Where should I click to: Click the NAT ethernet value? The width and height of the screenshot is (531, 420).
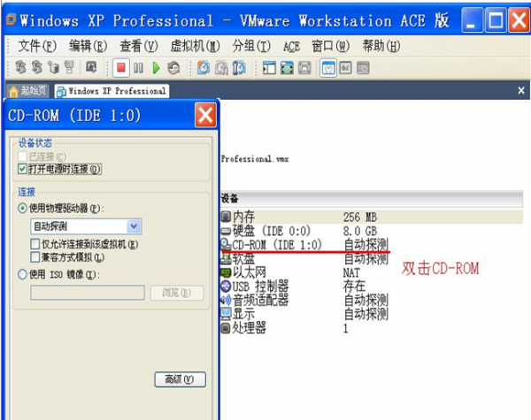pyautogui.click(x=351, y=272)
